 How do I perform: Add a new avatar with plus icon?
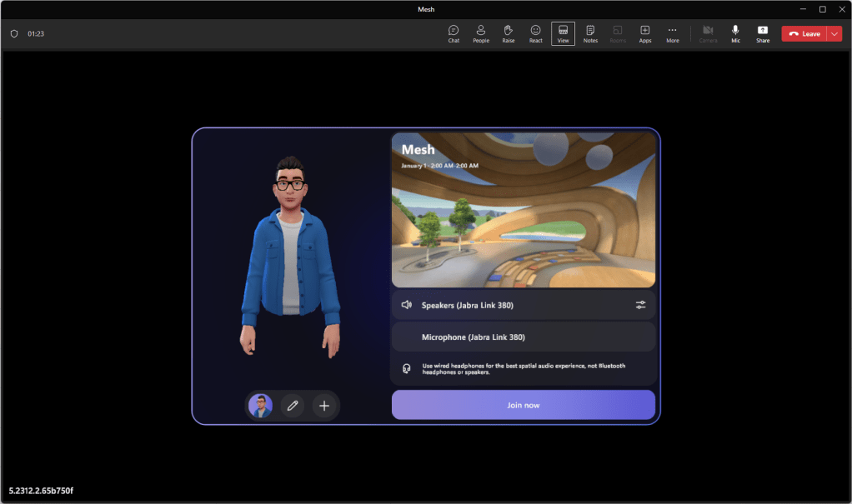tap(324, 406)
